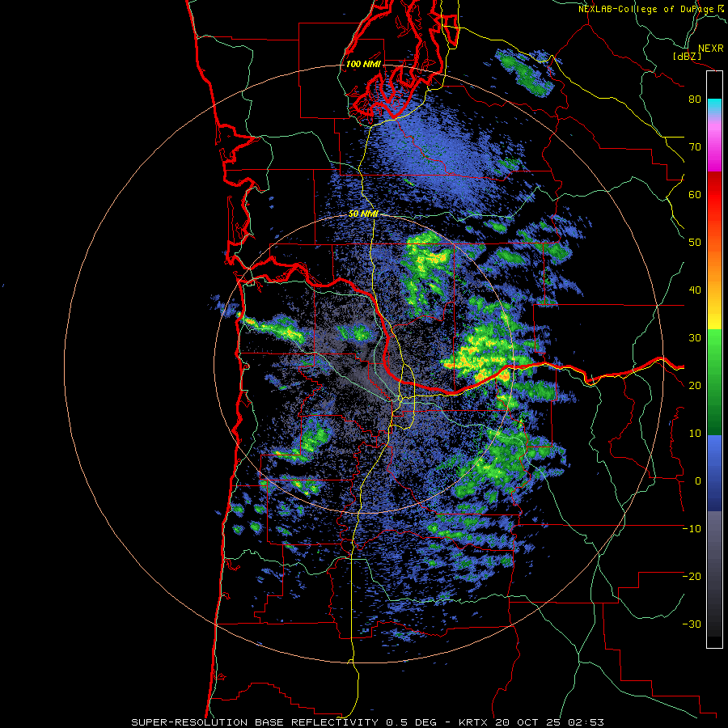
Task: Select the -20 value on the dBZ scale
Action: tap(692, 577)
